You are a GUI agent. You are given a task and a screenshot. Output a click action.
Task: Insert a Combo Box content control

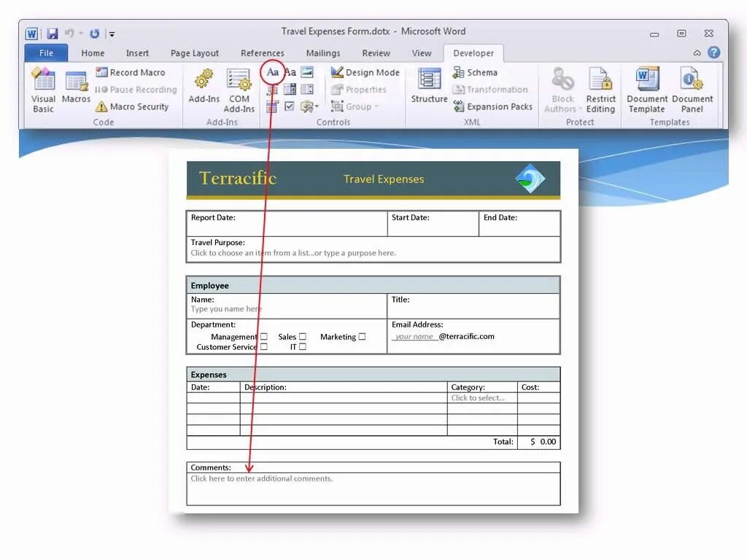tap(290, 90)
